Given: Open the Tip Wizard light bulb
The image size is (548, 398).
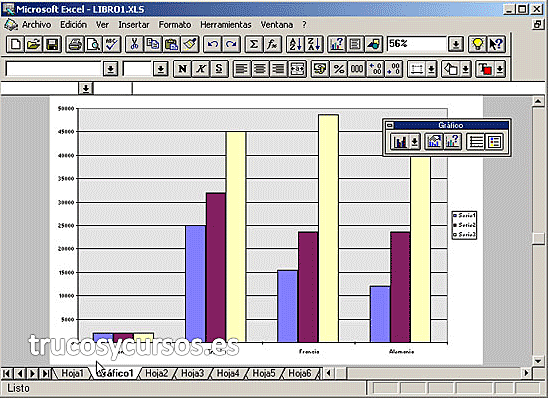Looking at the screenshot, I should [x=477, y=44].
